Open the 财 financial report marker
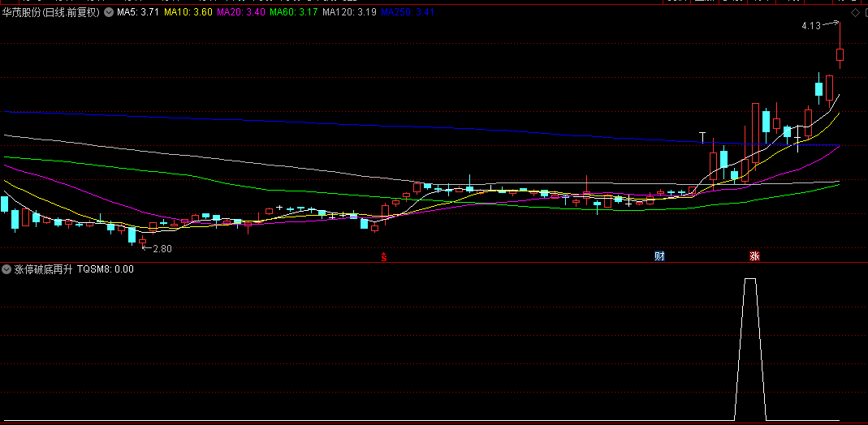868x425 pixels. click(x=659, y=255)
